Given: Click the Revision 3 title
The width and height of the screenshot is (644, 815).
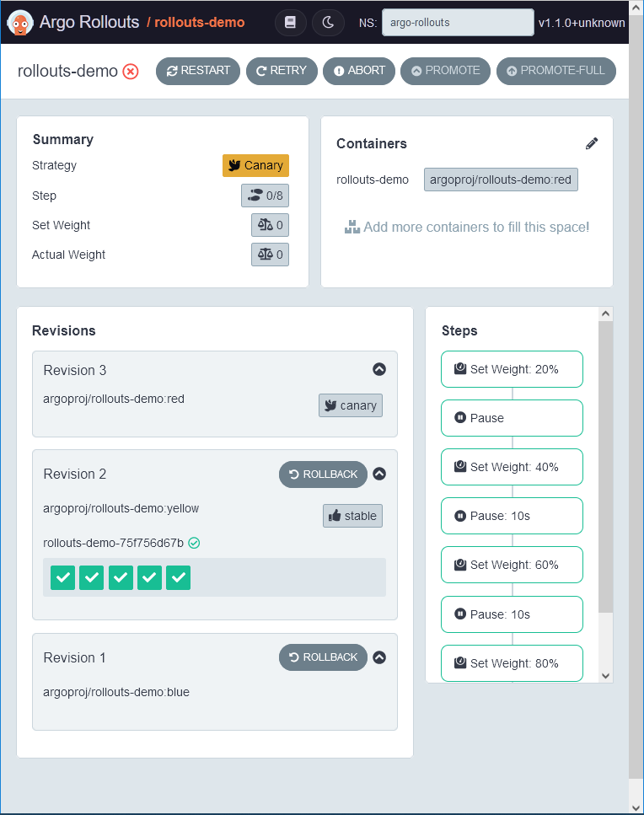Looking at the screenshot, I should coord(75,370).
